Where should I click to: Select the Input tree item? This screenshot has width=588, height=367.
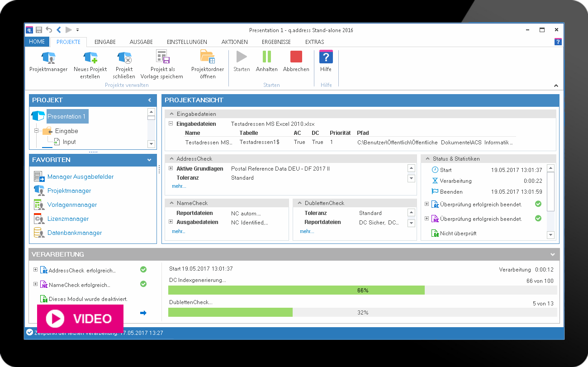click(69, 142)
